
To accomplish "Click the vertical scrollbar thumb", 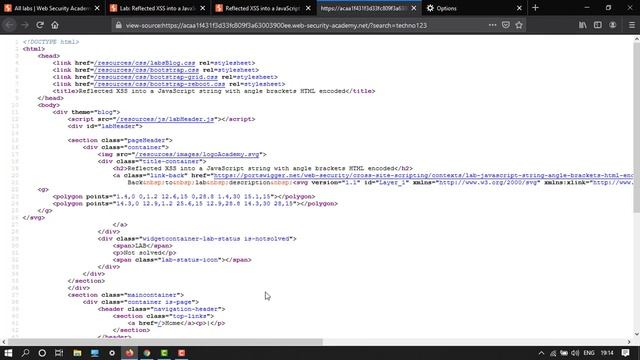I will point(636,127).
